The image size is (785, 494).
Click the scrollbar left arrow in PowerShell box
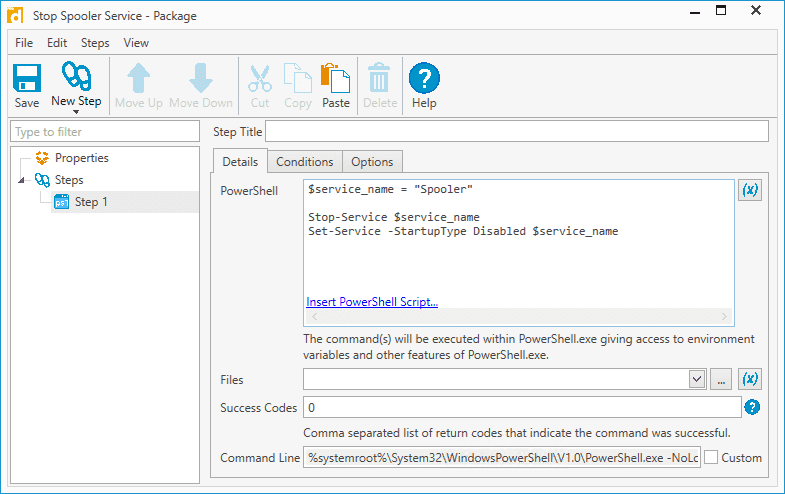coord(314,316)
